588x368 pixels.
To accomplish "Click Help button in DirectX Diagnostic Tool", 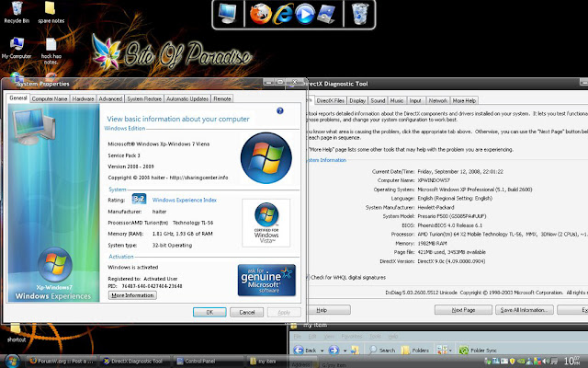I will click(328, 310).
